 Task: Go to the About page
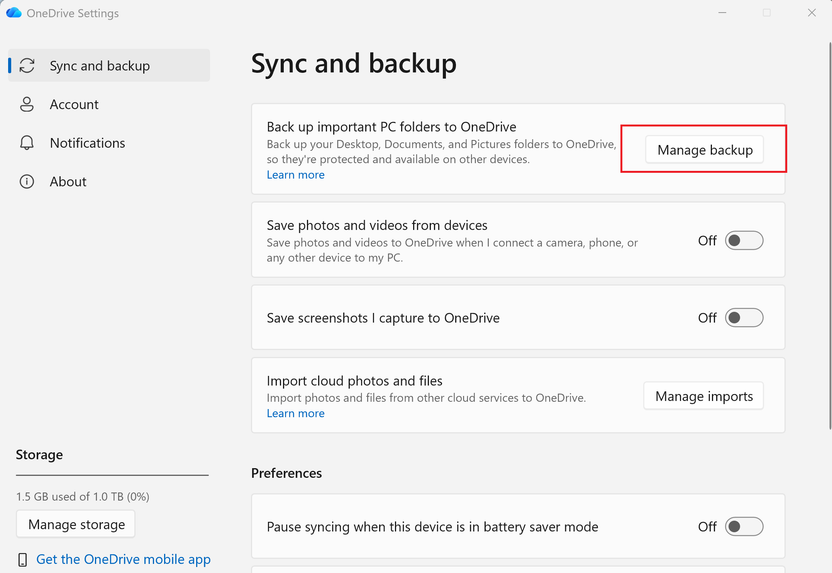tap(109, 181)
